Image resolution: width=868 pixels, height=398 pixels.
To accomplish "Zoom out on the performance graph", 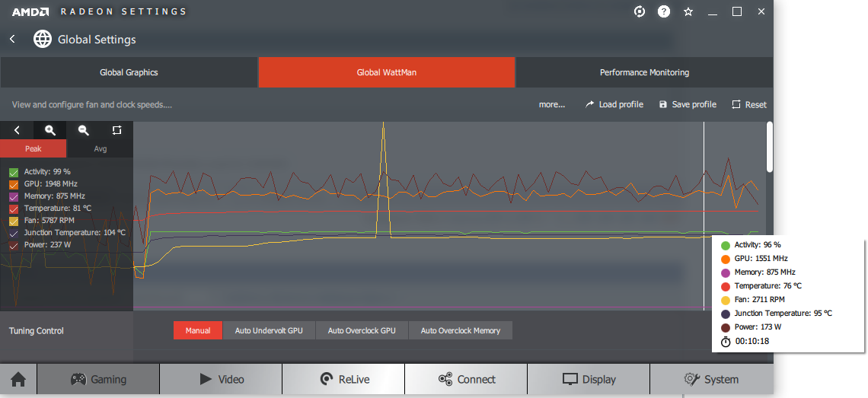I will coord(83,130).
